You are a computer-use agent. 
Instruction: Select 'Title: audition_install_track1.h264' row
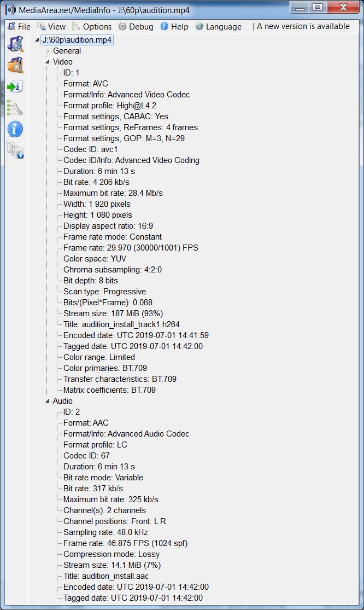[x=121, y=324]
